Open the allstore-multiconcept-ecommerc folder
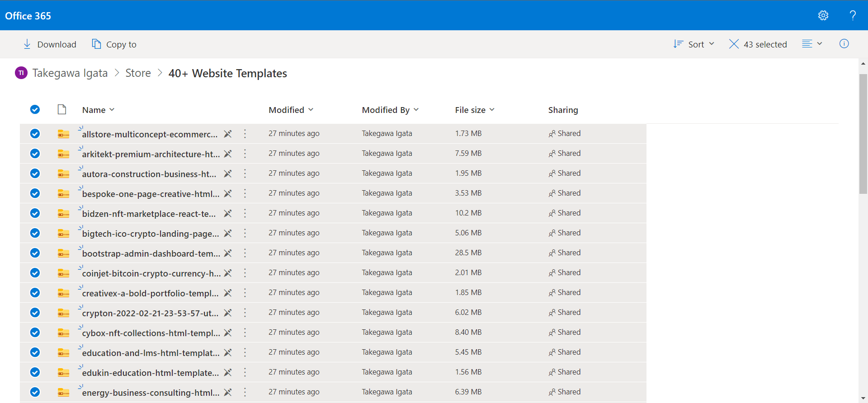 [x=150, y=134]
